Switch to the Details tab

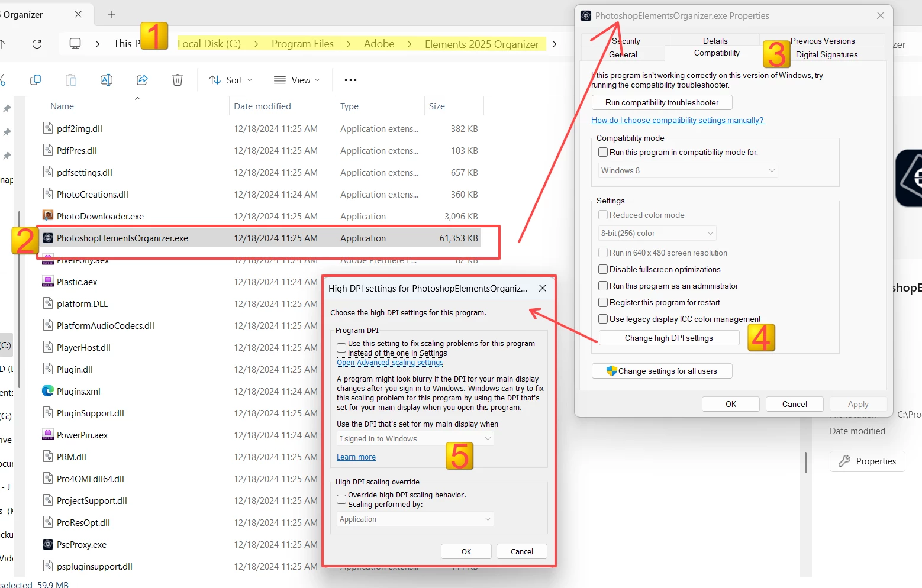point(715,41)
